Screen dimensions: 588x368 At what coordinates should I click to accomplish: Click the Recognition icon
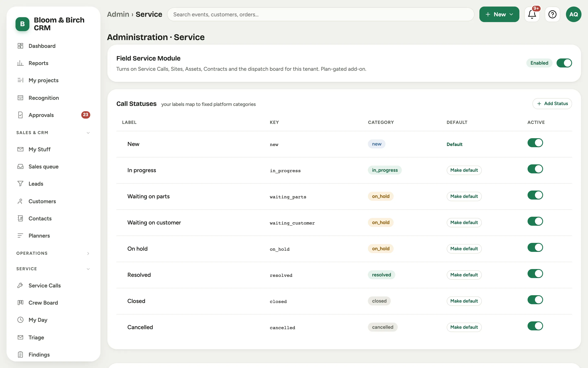(x=20, y=98)
